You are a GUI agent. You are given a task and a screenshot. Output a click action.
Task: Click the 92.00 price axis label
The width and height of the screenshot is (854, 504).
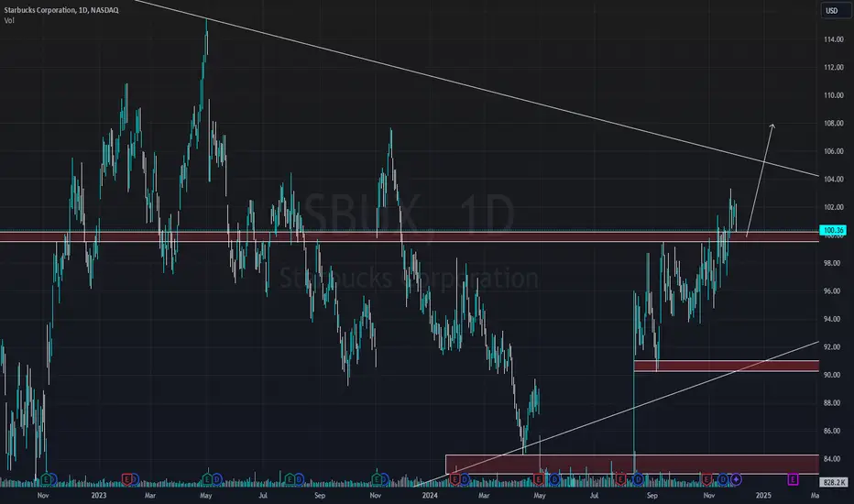833,347
